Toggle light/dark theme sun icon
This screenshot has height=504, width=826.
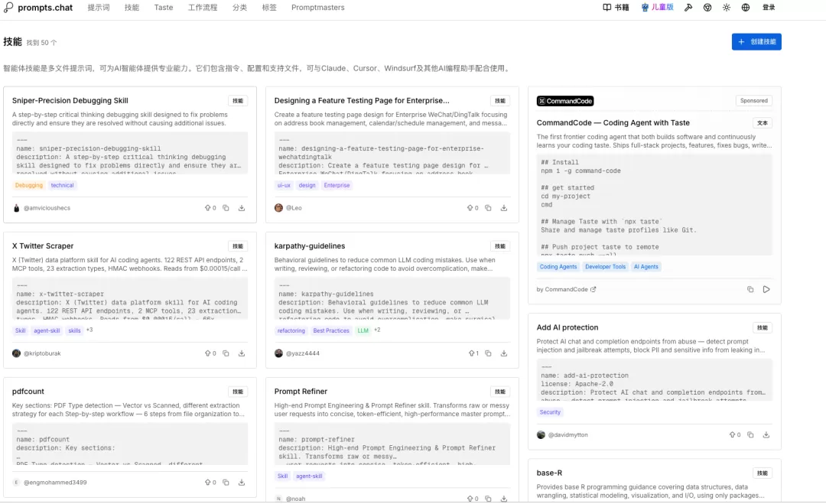[727, 8]
